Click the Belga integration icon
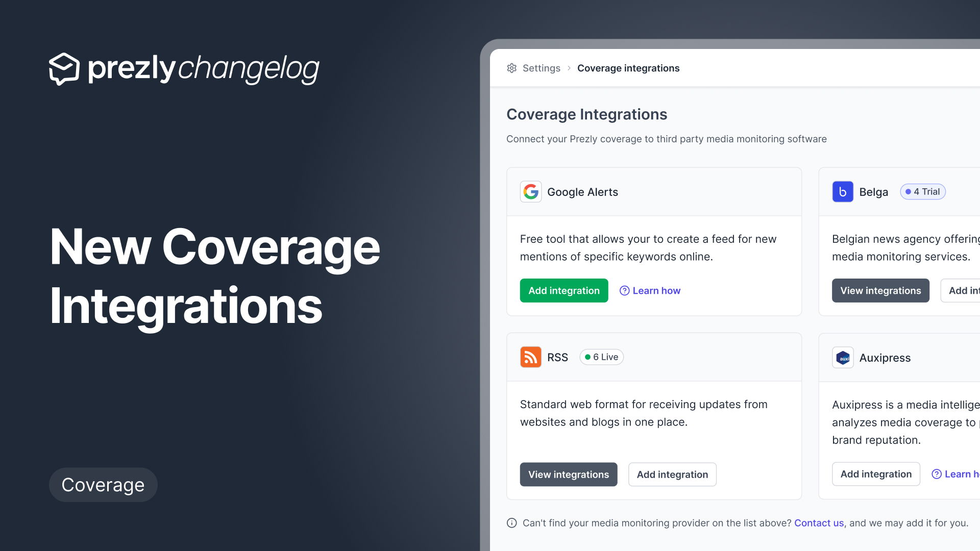The image size is (980, 551). (843, 192)
